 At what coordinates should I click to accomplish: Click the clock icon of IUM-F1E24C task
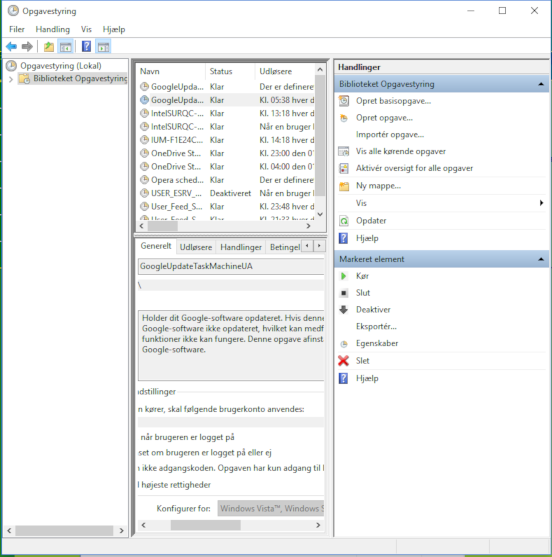pyautogui.click(x=144, y=140)
